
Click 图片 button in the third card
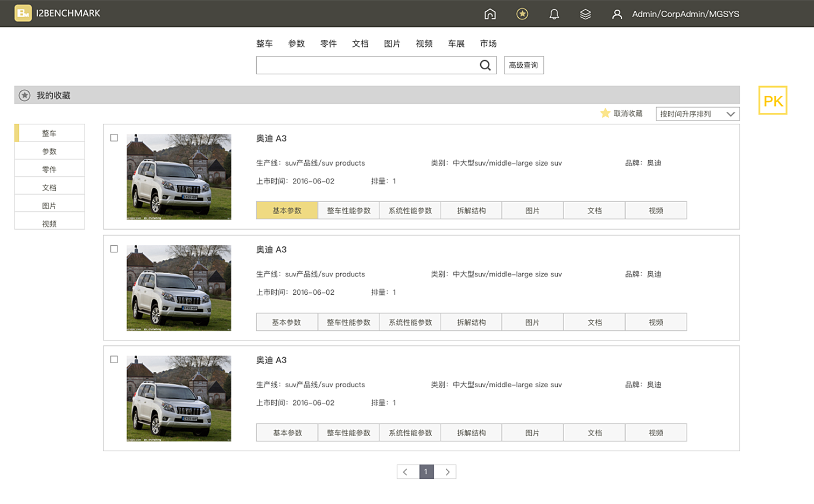click(x=532, y=432)
